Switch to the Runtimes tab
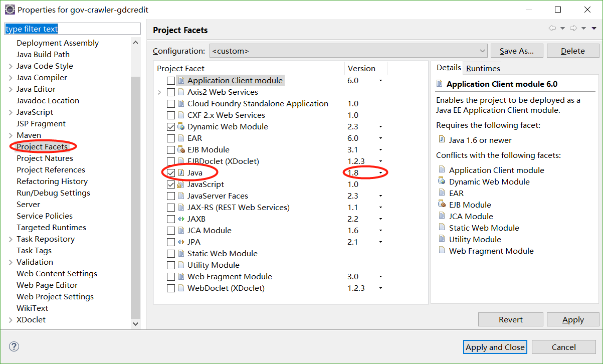The height and width of the screenshot is (364, 603). click(483, 69)
